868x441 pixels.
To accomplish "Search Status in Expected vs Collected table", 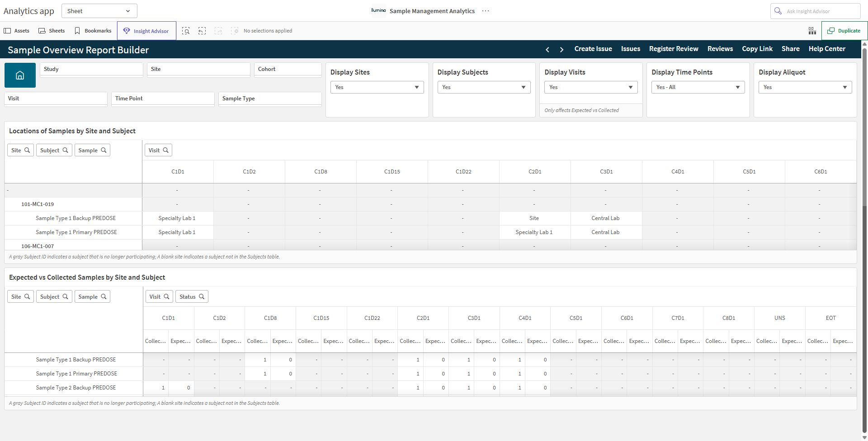I will 192,296.
